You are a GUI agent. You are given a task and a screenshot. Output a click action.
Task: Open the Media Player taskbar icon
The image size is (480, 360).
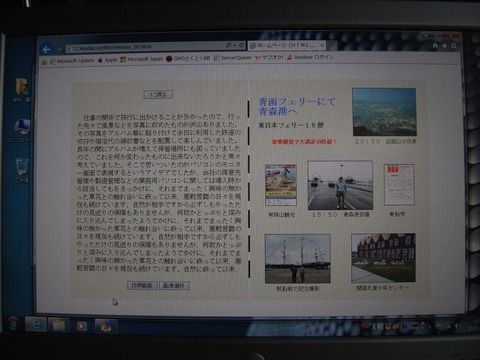pos(82,326)
